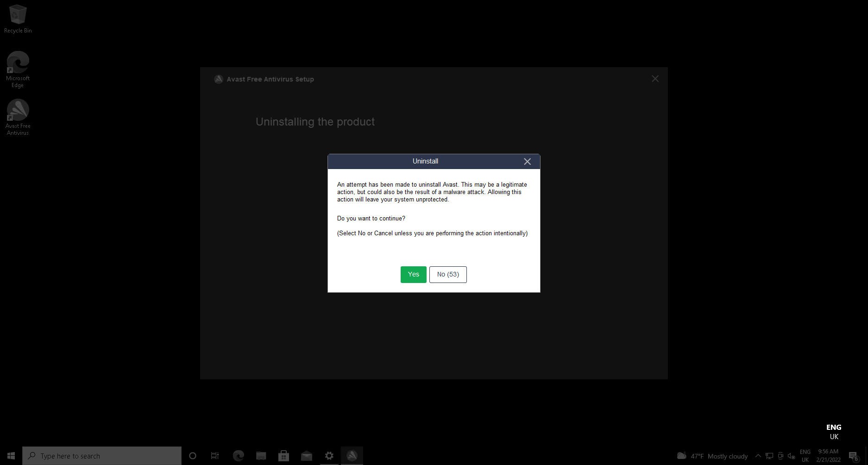The height and width of the screenshot is (465, 868).
Task: Click the 'Do you want to continue?' text
Action: pyautogui.click(x=371, y=219)
